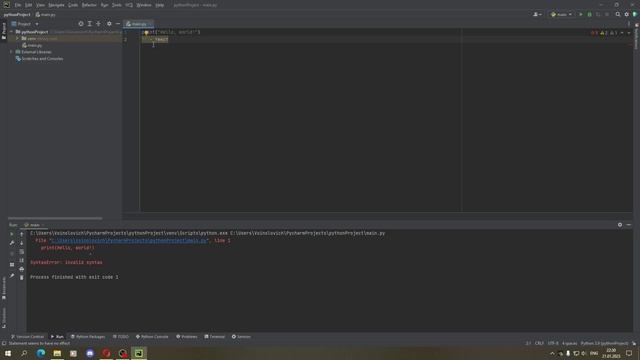Click the Select Opened File target icon
640x360 pixels.
click(81, 24)
